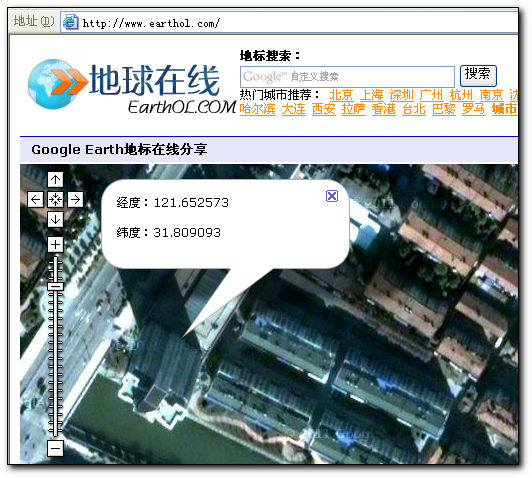Pan the map left with arrow icon
Screen dimensions: 532x478
click(x=36, y=199)
